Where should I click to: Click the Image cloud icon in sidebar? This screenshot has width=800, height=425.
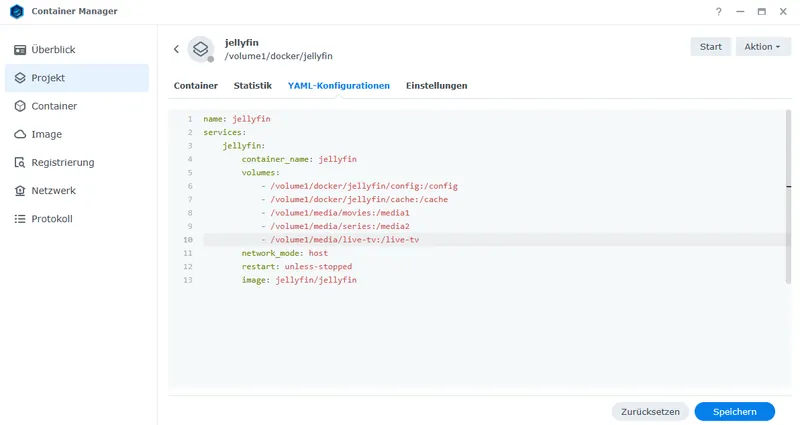click(20, 134)
